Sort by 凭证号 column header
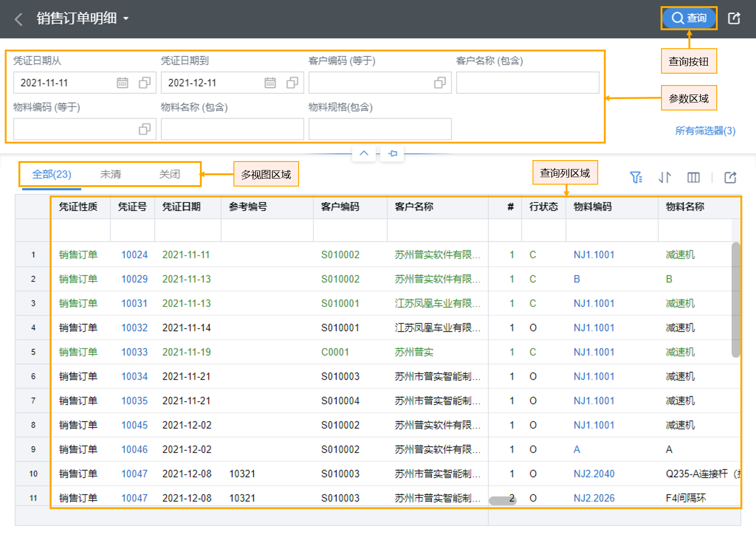 [132, 207]
